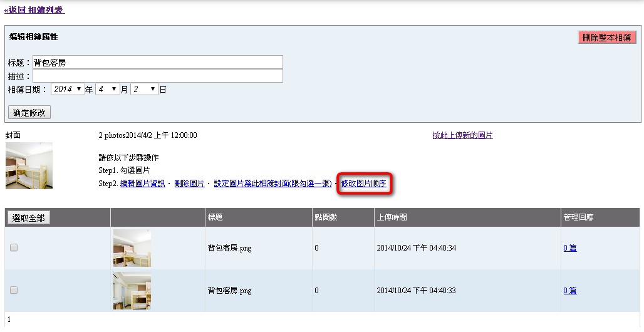Click the first photo thumbnail in the table
Viewport: 644px width, 332px height.
pyautogui.click(x=132, y=248)
